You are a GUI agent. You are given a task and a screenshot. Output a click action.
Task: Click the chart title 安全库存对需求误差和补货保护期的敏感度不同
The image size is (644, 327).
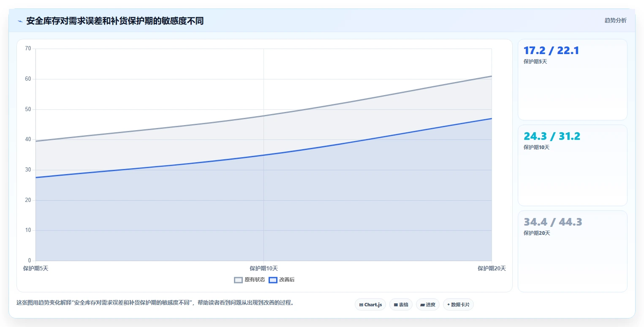115,21
